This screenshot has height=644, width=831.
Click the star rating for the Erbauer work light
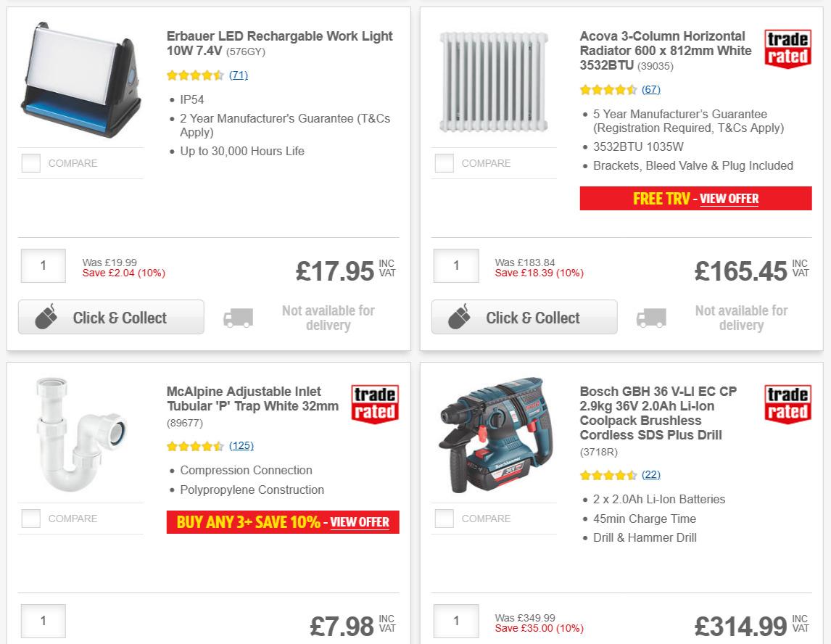coord(195,75)
